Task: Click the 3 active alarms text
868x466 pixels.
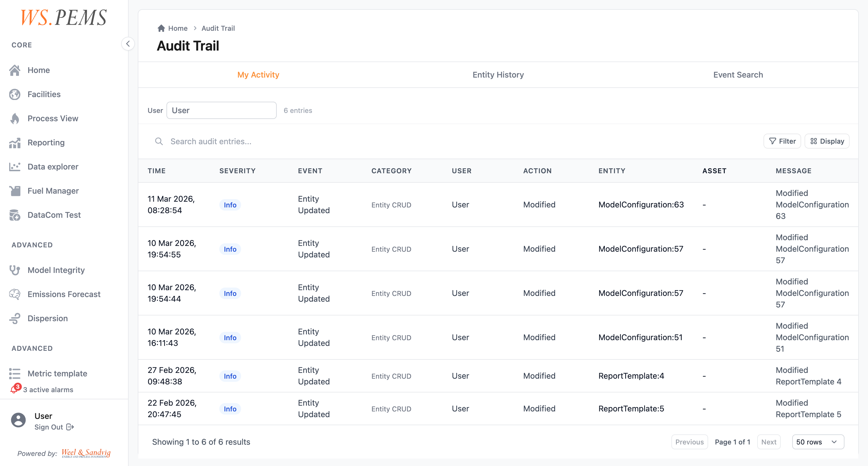Action: pyautogui.click(x=48, y=390)
